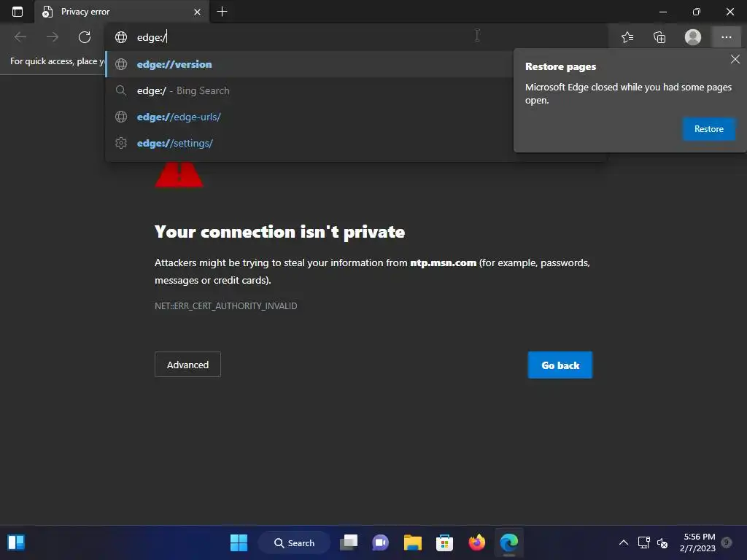Screen dimensions: 747x560
Task: Click the magnifier icon beside Bing Search suggestion
Action: (121, 90)
